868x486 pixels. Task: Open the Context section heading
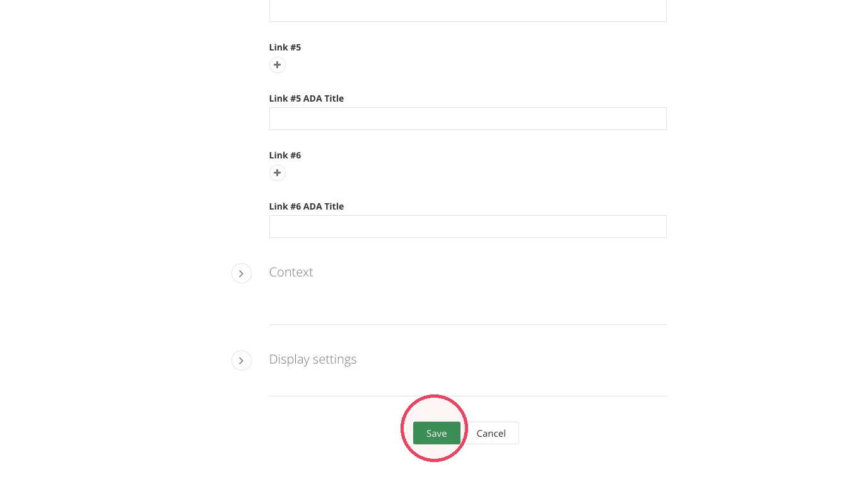291,272
